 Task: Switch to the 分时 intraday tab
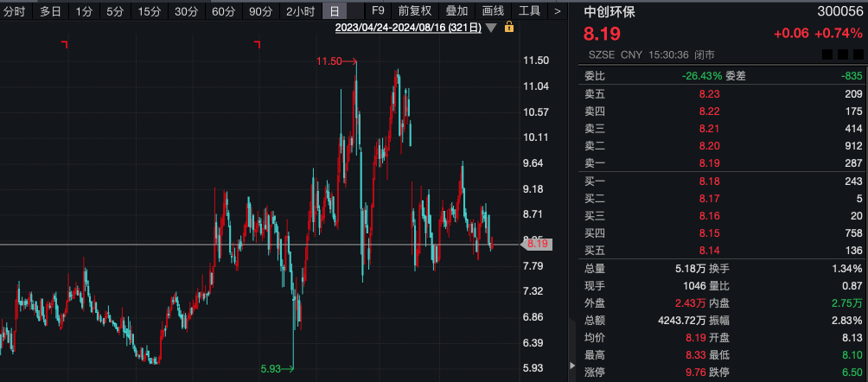pos(16,11)
